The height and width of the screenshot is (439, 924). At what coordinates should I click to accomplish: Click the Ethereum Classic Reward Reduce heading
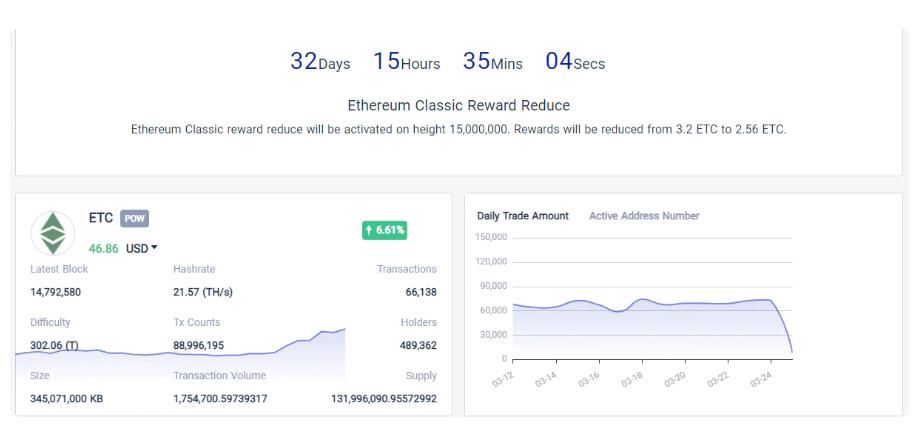458,105
